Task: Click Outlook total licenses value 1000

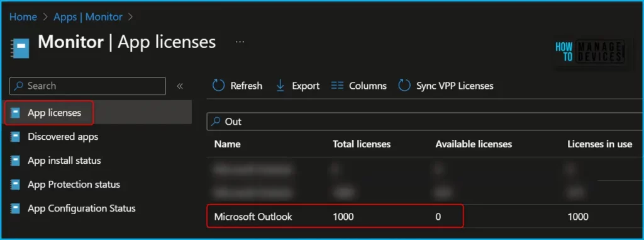Action: (x=343, y=217)
